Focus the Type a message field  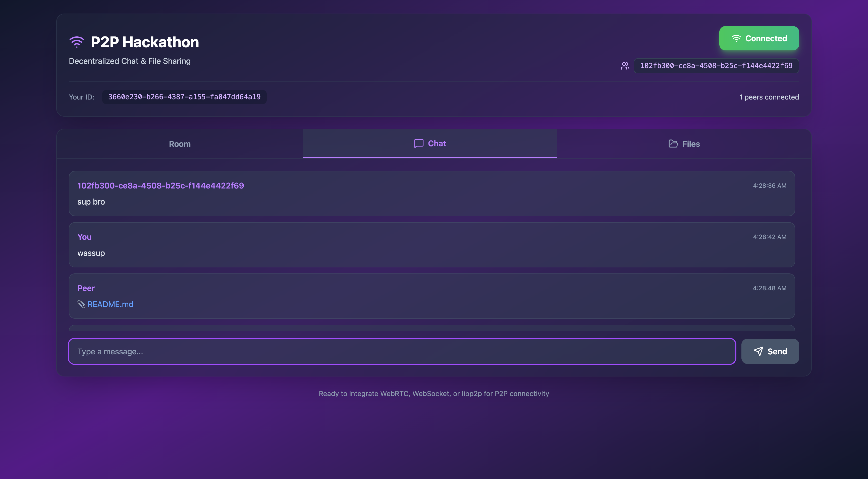click(402, 351)
